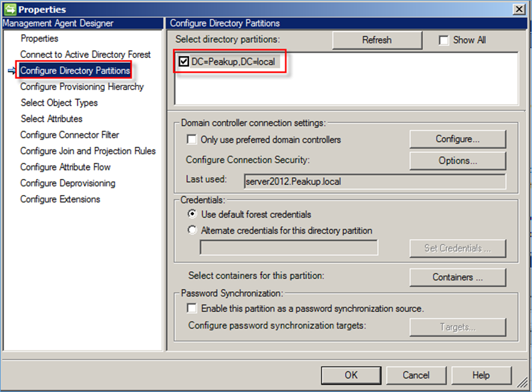This screenshot has width=532, height=392.
Task: Enable partition as password synchronization source
Action: [x=192, y=308]
